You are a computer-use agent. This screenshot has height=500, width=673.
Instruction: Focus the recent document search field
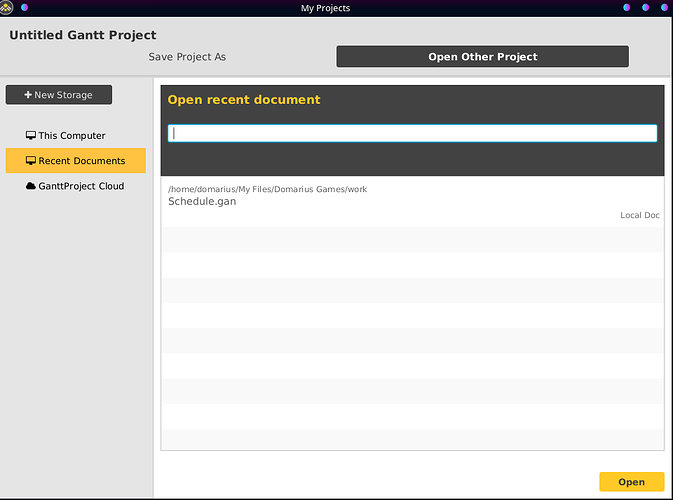[x=412, y=133]
